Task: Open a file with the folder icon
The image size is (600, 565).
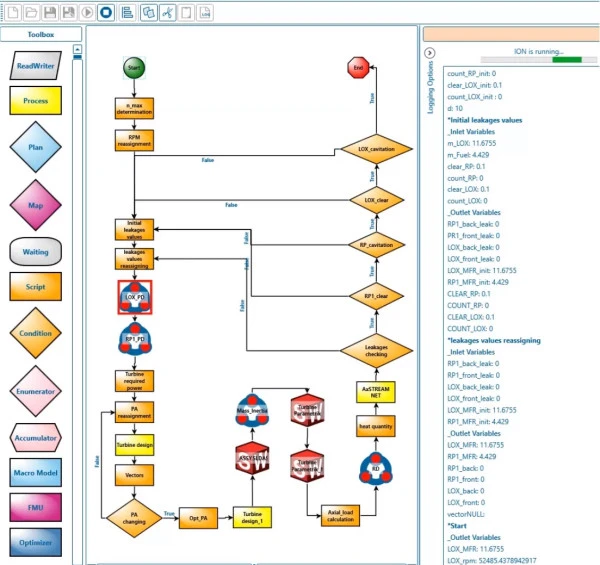Action: click(x=31, y=13)
